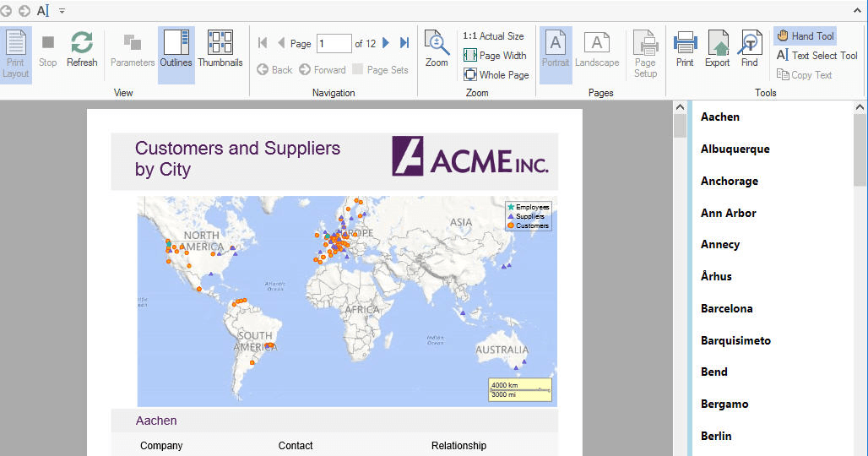Viewport: 868px width, 456px height.
Task: Jump to the last page
Action: (x=404, y=43)
